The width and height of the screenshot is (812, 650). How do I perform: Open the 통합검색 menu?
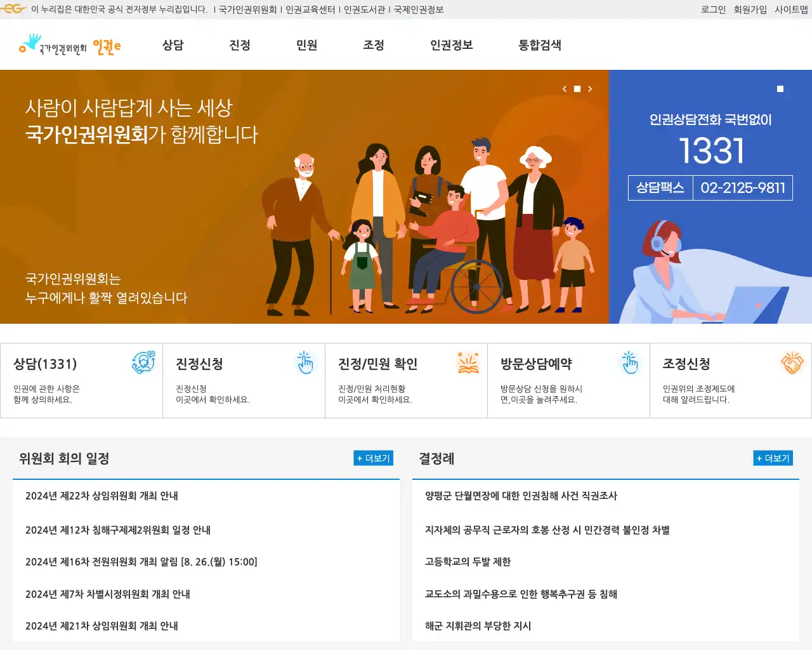(539, 45)
